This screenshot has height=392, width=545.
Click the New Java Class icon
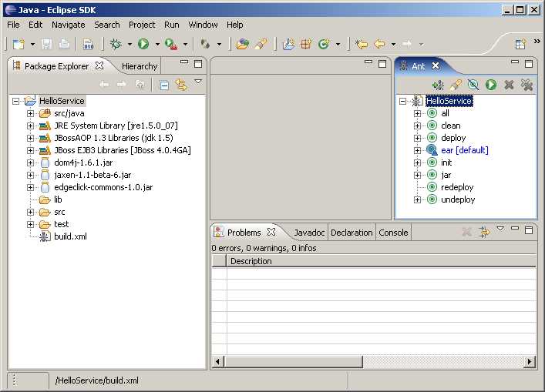(x=324, y=44)
